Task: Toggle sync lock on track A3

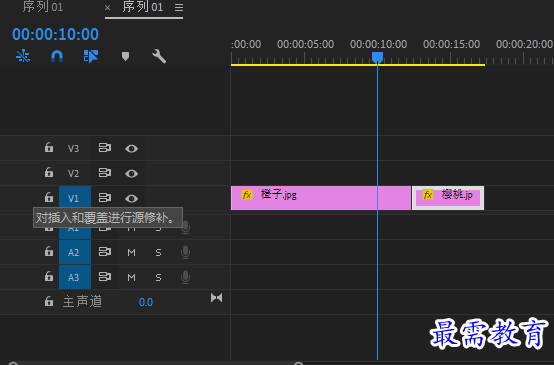Action: point(105,276)
